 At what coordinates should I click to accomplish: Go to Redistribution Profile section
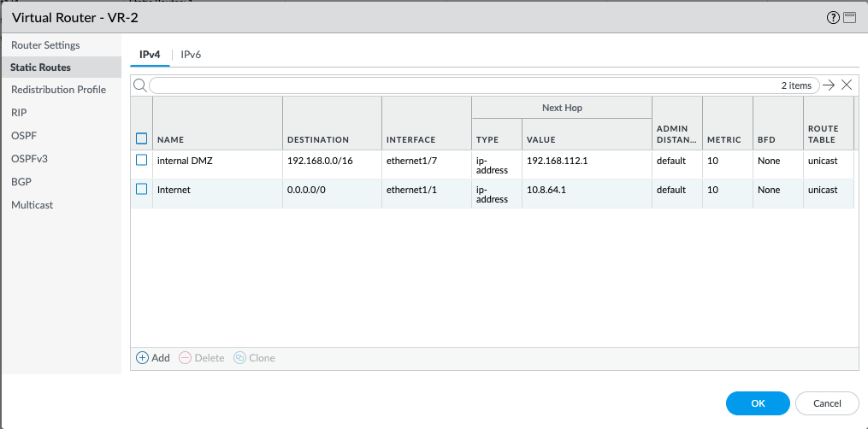(x=58, y=89)
